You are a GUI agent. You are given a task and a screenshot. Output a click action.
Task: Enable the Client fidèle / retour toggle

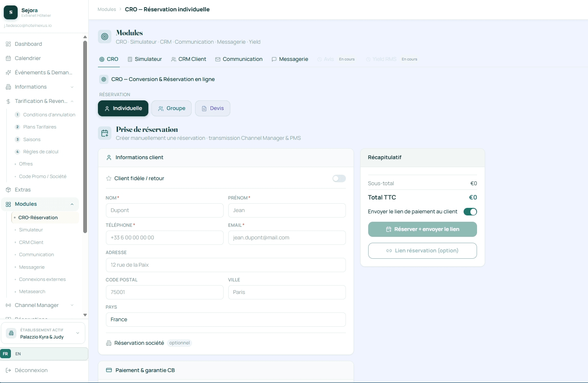click(339, 178)
